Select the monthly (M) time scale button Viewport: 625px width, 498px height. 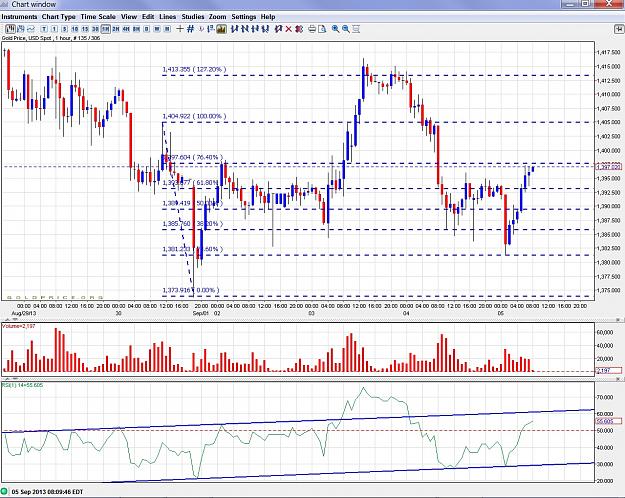pyautogui.click(x=167, y=29)
